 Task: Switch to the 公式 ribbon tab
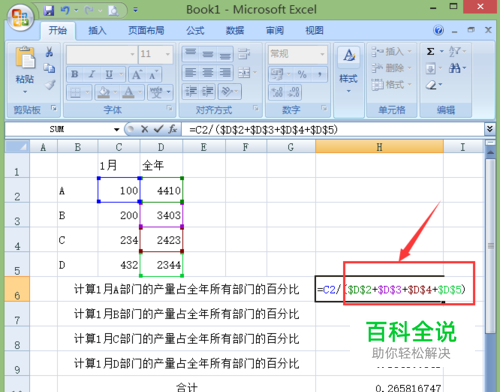[195, 31]
